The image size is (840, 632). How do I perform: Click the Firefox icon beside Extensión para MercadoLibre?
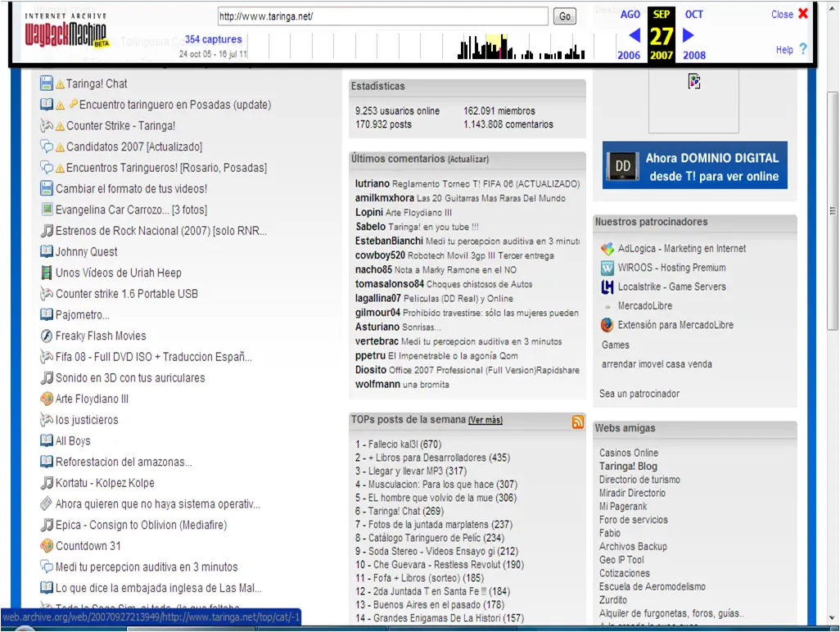tap(607, 325)
